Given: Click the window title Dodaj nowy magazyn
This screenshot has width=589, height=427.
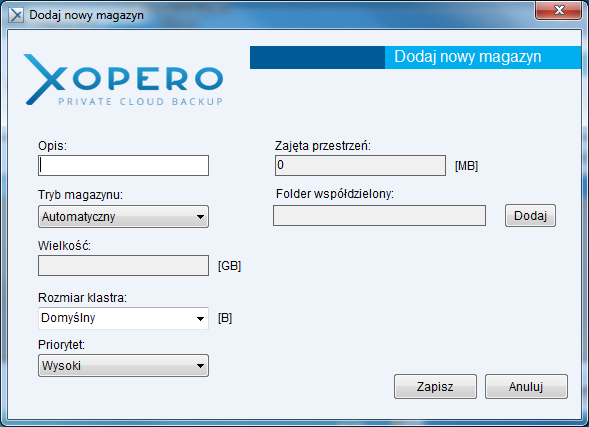Looking at the screenshot, I should [86, 15].
